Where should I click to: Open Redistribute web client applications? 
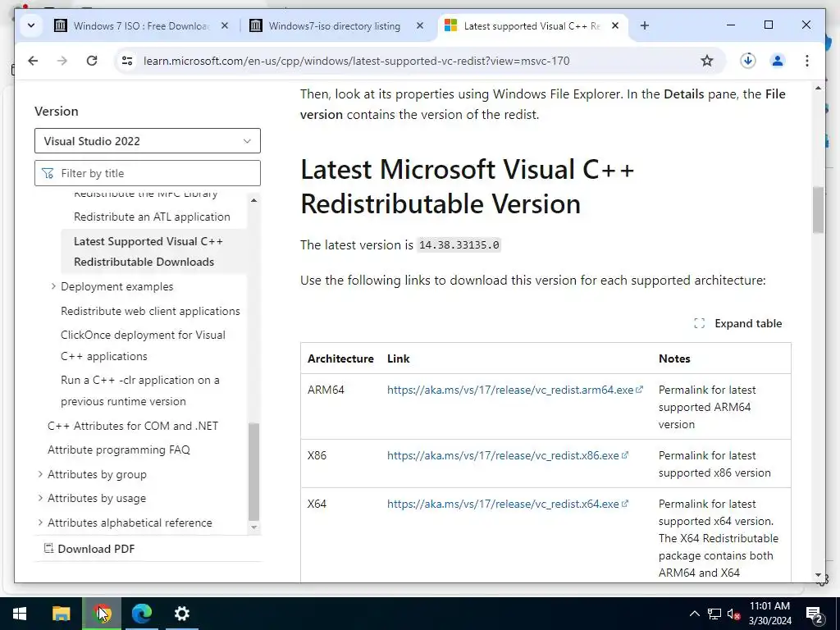point(151,311)
